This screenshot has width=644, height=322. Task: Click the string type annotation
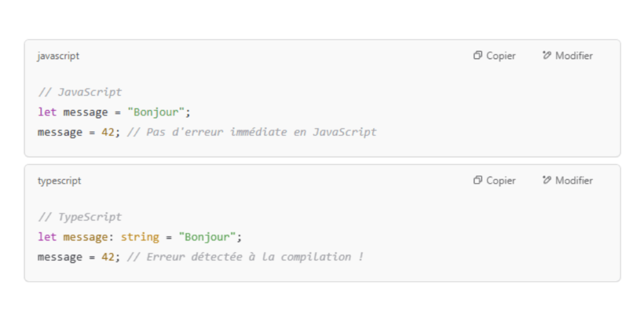tap(140, 237)
